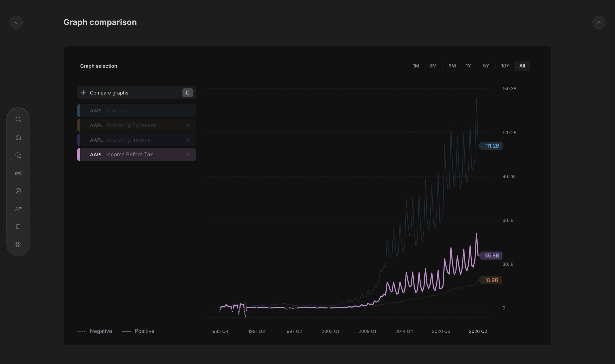Highlight the AAPL Operating Expenses row
Image resolution: width=615 pixels, height=364 pixels.
click(136, 125)
